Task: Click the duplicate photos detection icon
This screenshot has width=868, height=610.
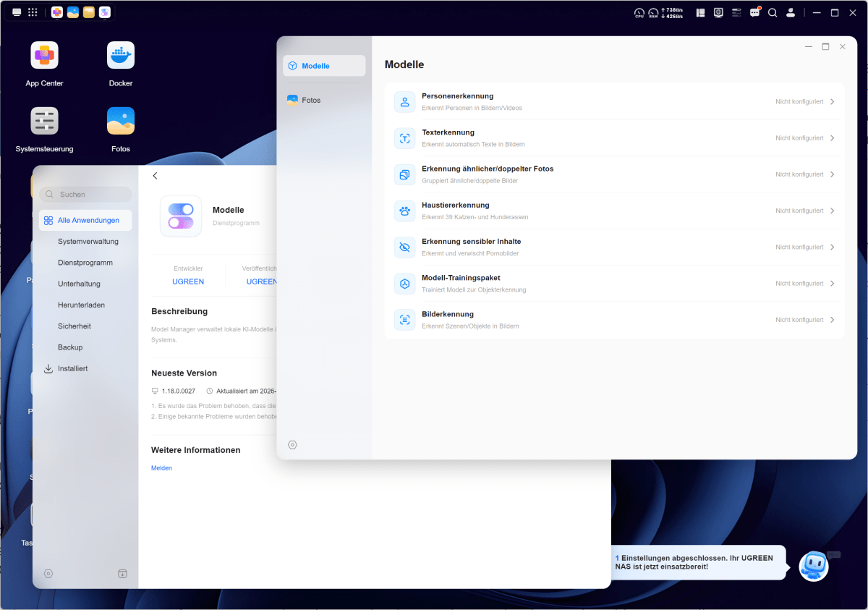Action: point(405,174)
